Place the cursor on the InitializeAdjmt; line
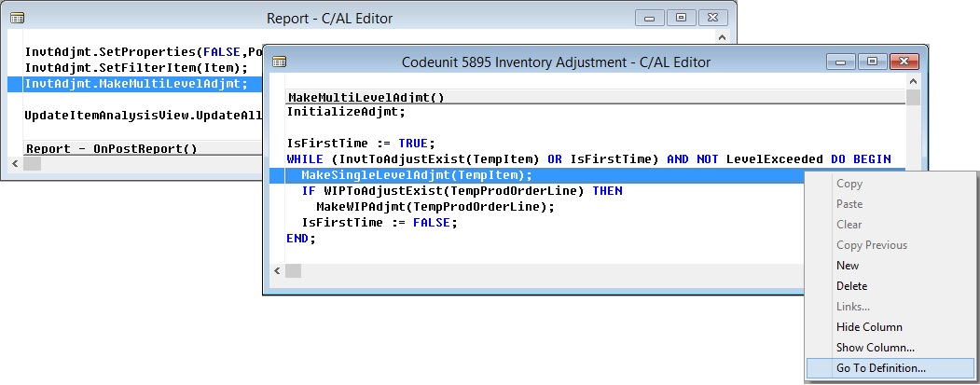Viewport: 980px width, 385px height. [x=346, y=112]
